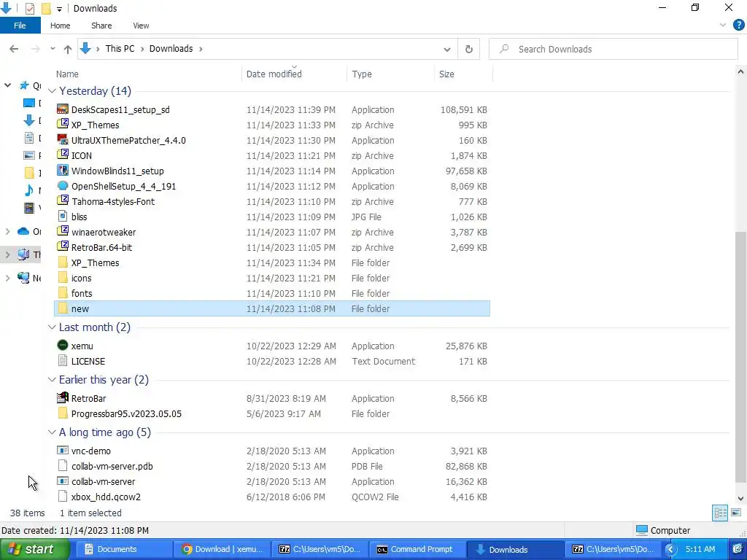The width and height of the screenshot is (747, 560).
Task: Click the scroll down arrow of file list
Action: pyautogui.click(x=740, y=499)
